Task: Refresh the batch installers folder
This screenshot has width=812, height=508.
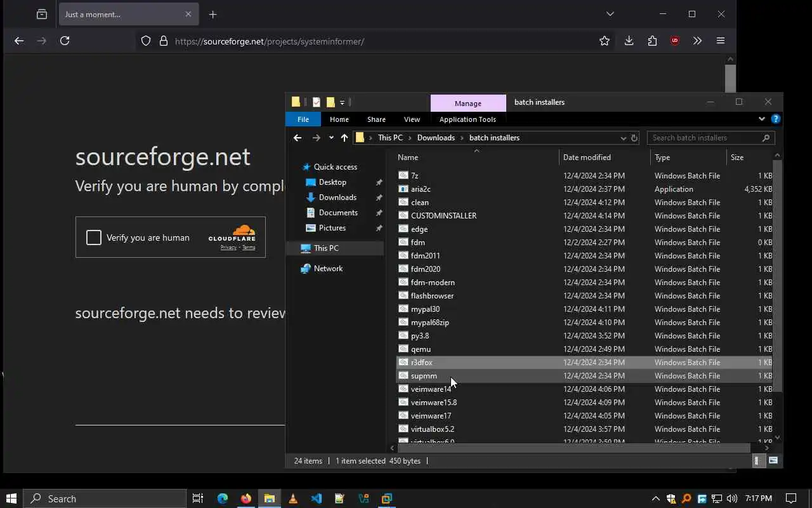Action: pos(634,138)
